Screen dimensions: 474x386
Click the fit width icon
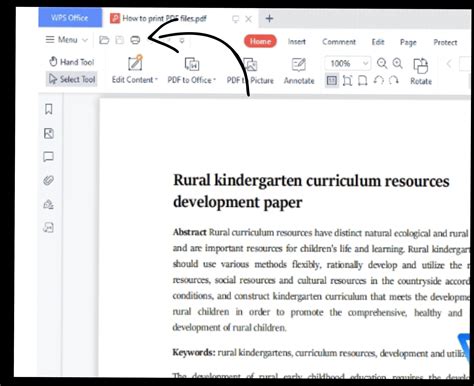tap(362, 81)
